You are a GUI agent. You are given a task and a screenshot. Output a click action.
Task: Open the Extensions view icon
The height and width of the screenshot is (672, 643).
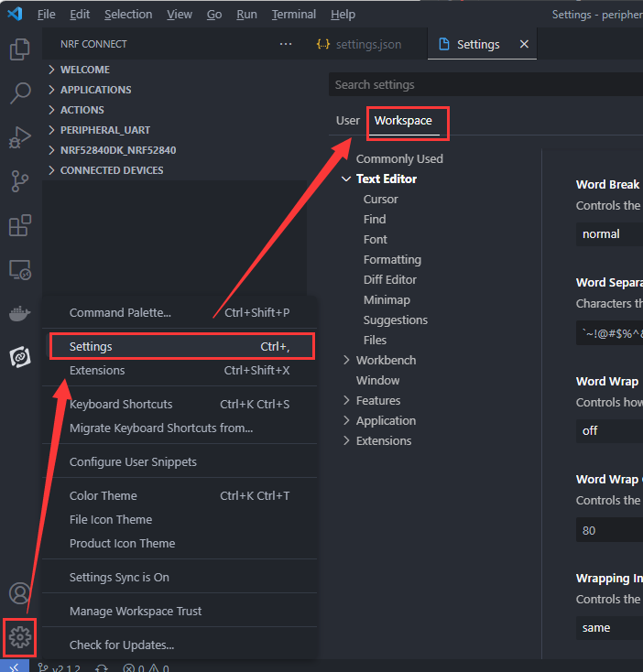[x=19, y=225]
